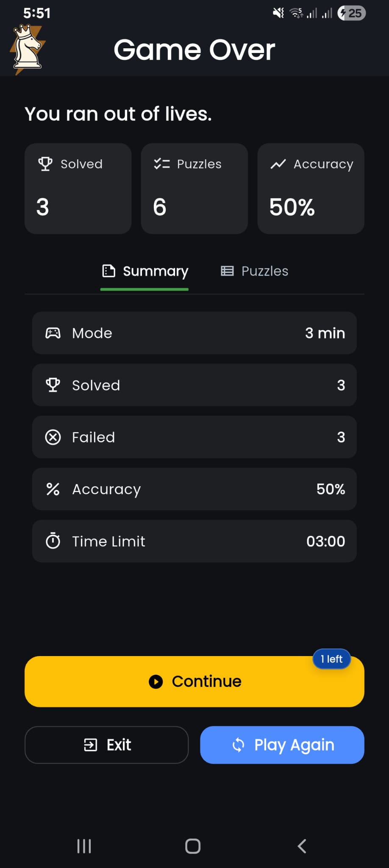
Task: Tap the percent icon in Accuracy row
Action: click(53, 489)
